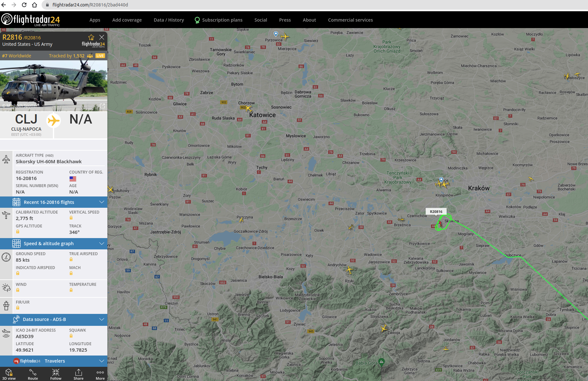The width and height of the screenshot is (588, 381).
Task: Open the Apps menu
Action: coord(95,20)
